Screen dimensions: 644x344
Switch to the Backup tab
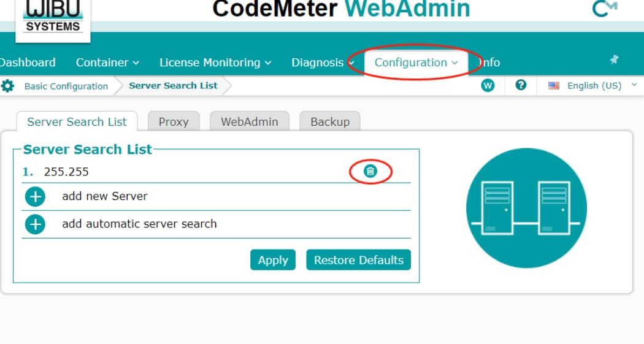330,121
